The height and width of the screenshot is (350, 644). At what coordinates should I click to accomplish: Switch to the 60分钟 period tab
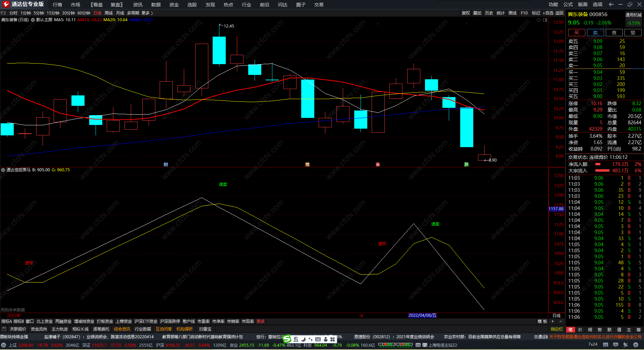click(x=84, y=13)
